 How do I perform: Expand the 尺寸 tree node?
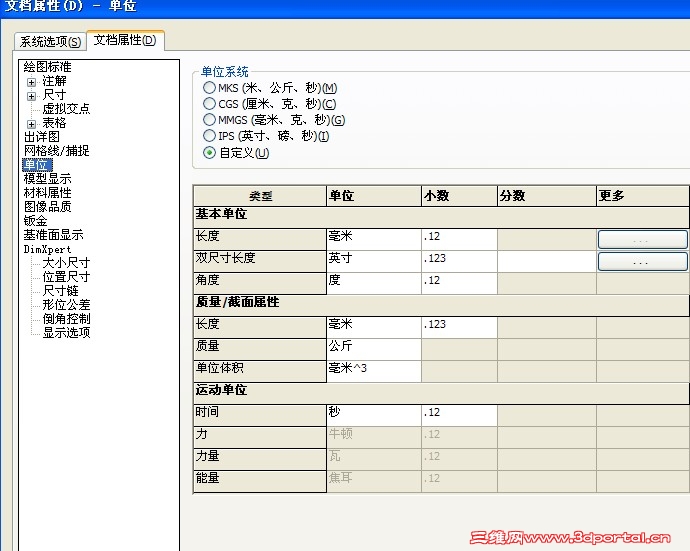point(31,96)
